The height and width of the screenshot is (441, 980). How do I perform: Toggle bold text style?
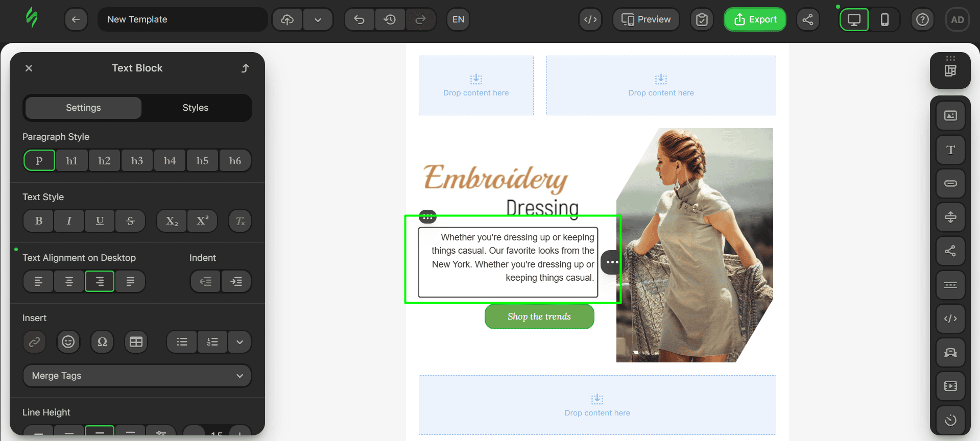[39, 221]
